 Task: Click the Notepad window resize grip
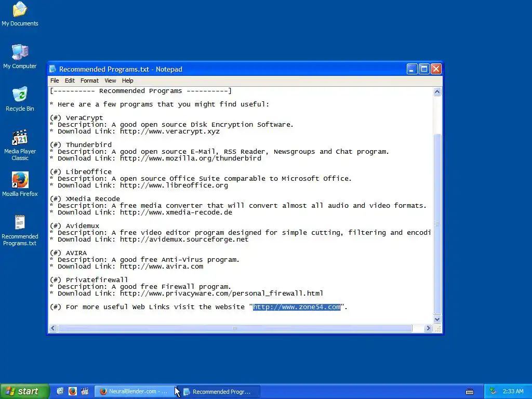437,328
